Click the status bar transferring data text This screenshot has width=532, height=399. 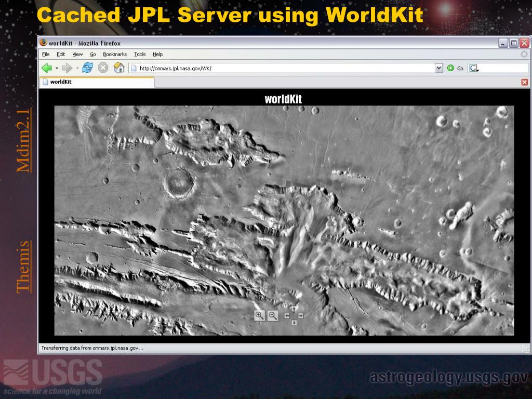click(x=92, y=348)
